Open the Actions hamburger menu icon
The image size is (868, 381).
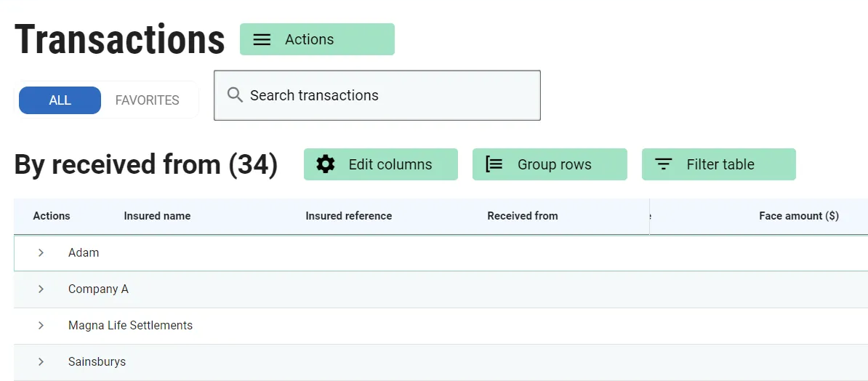tap(262, 40)
